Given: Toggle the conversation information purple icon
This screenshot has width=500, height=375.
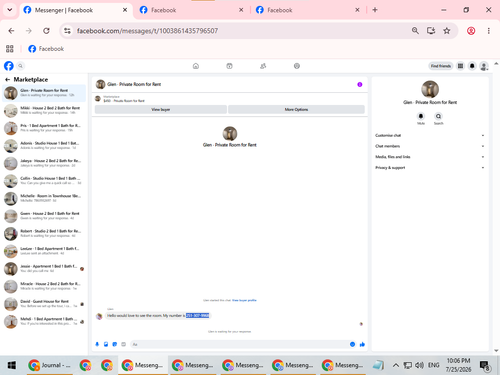Looking at the screenshot, I should (x=360, y=84).
